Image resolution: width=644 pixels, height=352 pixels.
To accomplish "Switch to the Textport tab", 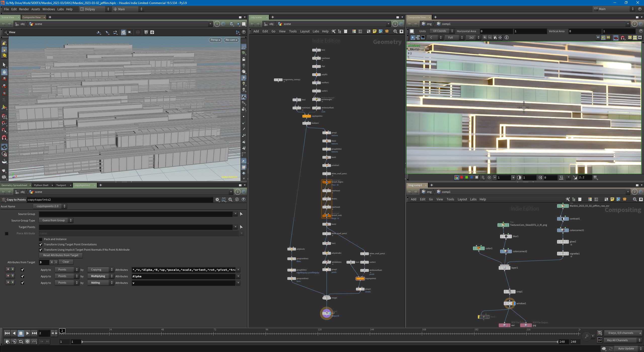I will coord(61,185).
